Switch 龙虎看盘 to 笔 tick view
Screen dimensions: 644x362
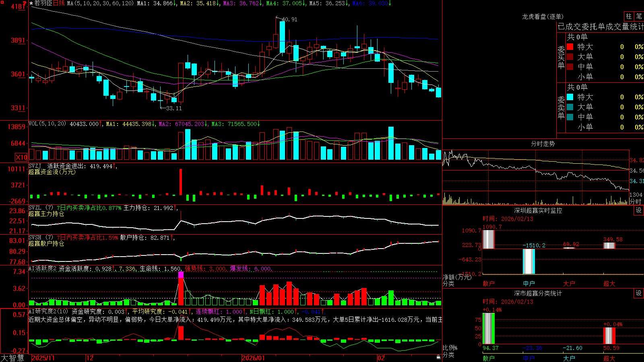pos(639,16)
